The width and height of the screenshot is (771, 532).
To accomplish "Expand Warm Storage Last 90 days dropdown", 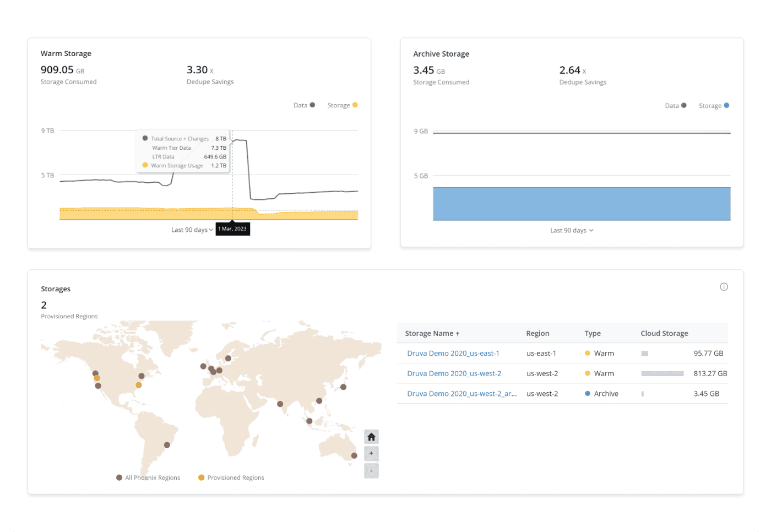I will point(192,230).
